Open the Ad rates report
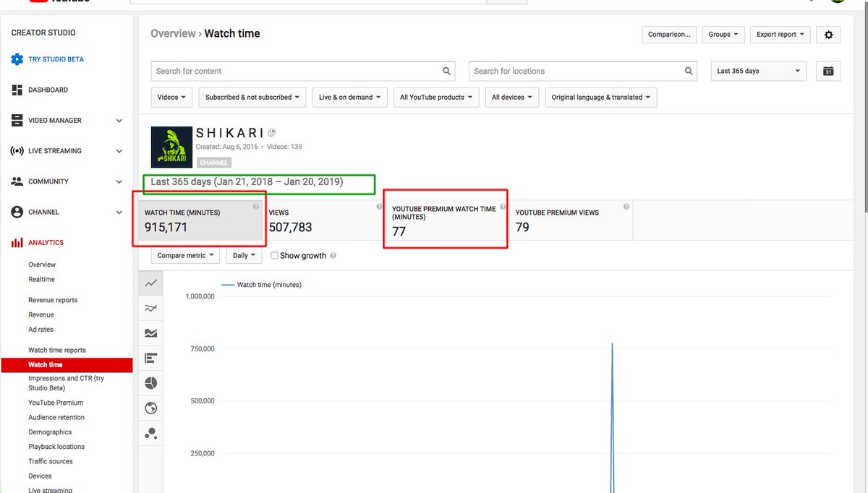Screen dimensions: 868x493 (x=41, y=330)
